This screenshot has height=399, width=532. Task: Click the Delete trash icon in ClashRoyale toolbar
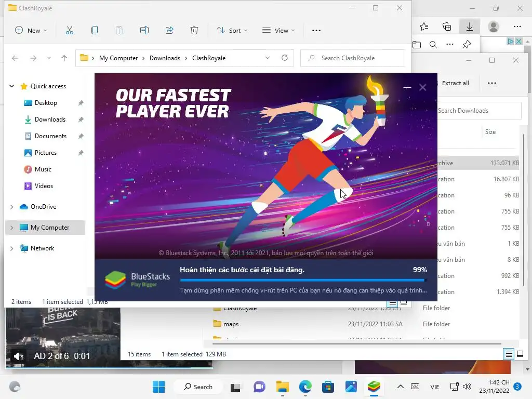tap(194, 31)
